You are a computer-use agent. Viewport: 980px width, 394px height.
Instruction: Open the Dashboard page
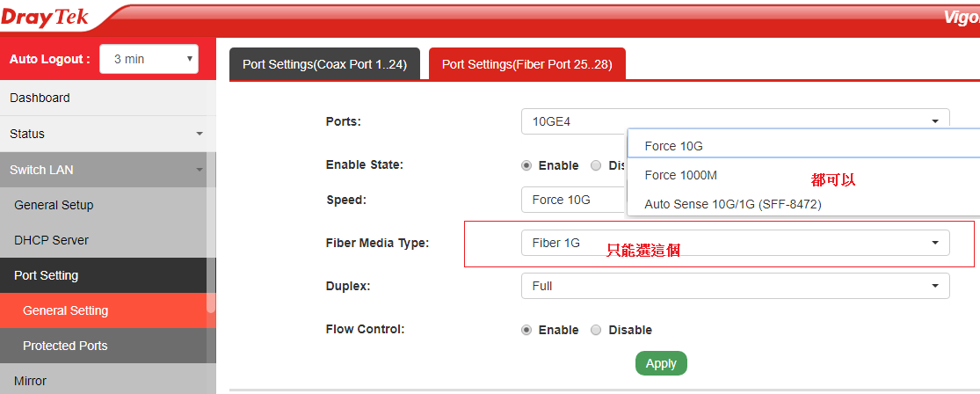[40, 98]
